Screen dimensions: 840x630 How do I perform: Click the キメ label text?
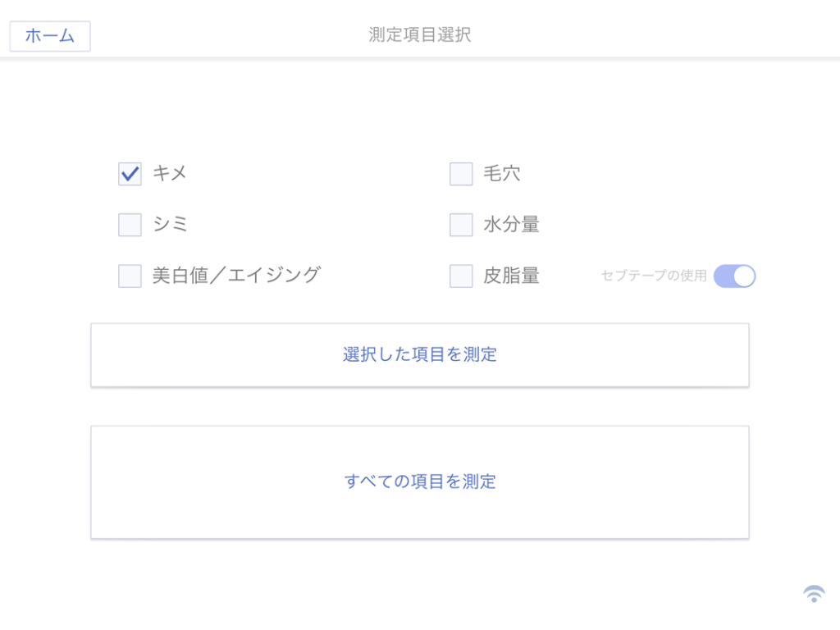tap(171, 173)
